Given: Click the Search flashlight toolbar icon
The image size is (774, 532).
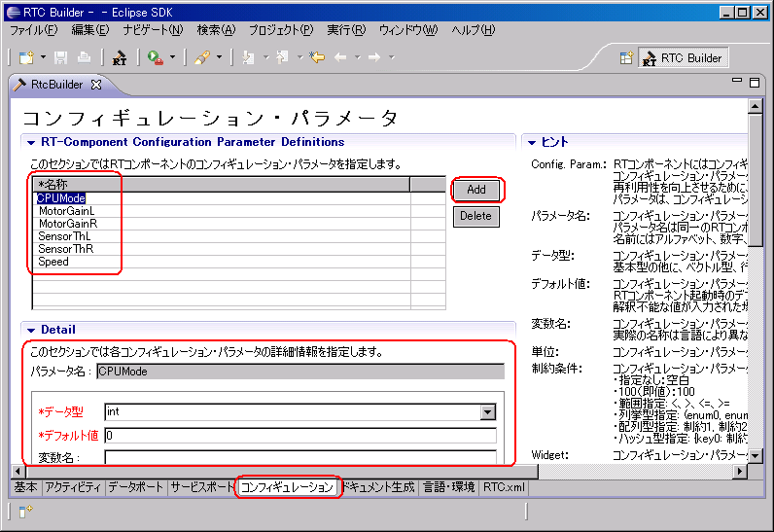Looking at the screenshot, I should coord(202,57).
